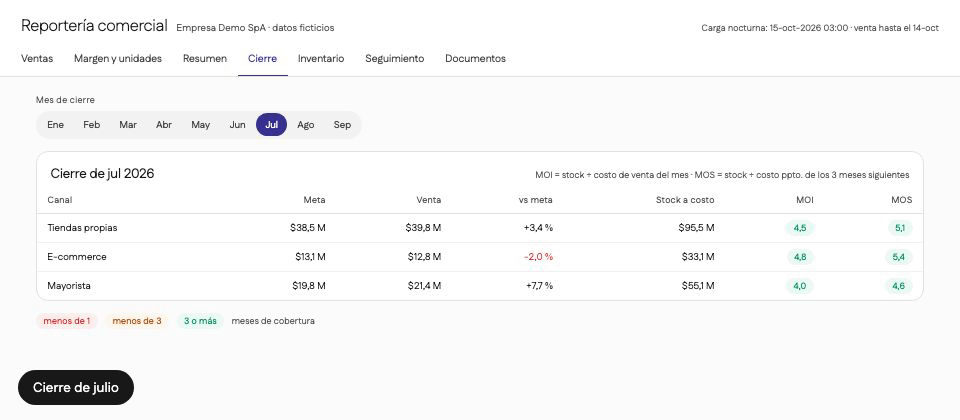Click the Cierre de julio button
960x420 pixels.
[76, 388]
